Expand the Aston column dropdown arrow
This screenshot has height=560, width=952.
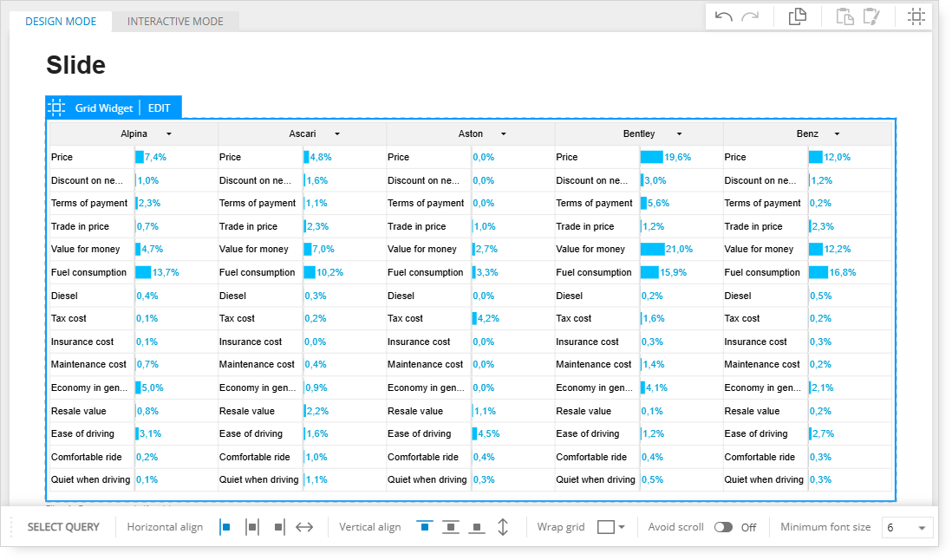tap(504, 134)
